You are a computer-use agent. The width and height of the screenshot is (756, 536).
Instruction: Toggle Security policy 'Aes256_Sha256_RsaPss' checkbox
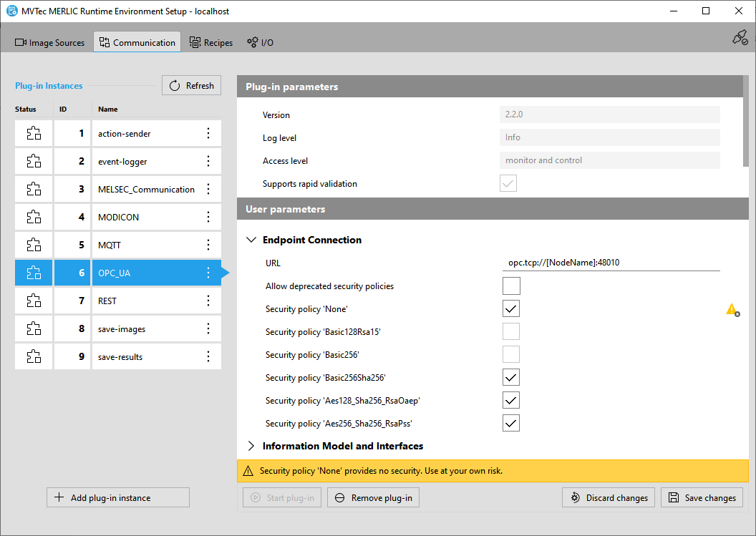(510, 424)
